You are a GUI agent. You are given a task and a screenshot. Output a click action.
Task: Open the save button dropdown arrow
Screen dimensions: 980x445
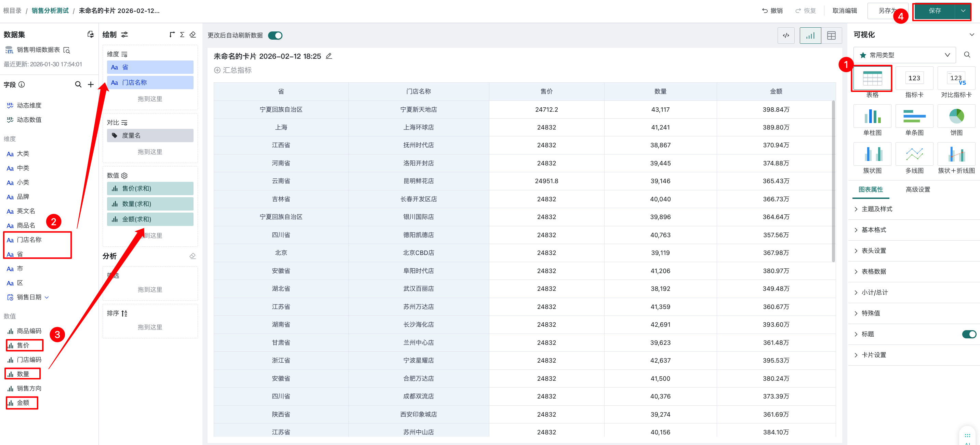point(963,11)
